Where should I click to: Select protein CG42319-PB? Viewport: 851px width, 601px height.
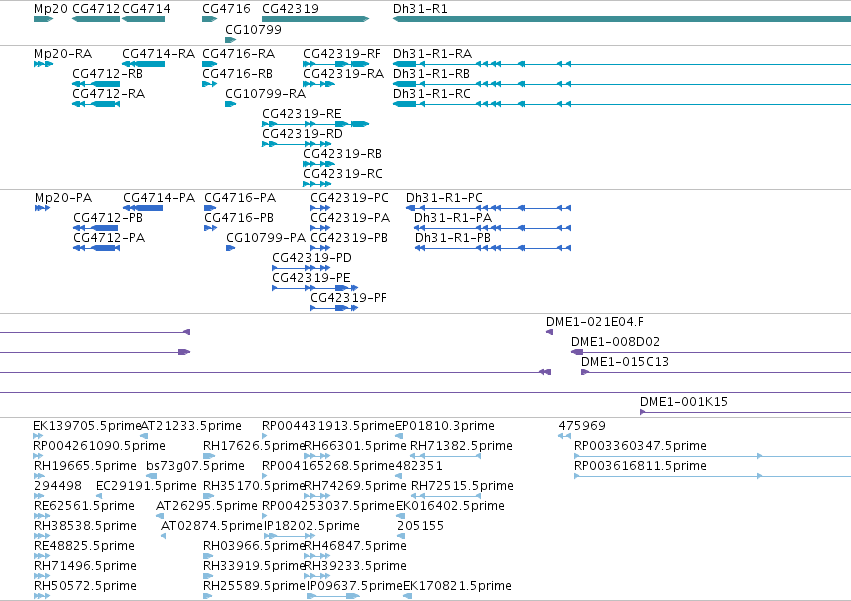point(349,238)
